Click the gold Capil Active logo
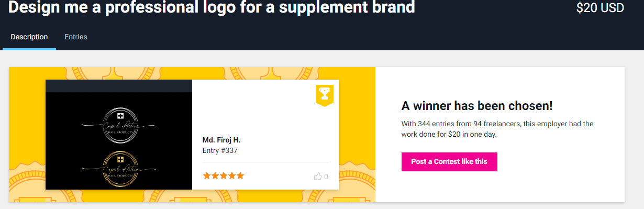Screen dimensions: 644x209 pyautogui.click(x=120, y=169)
